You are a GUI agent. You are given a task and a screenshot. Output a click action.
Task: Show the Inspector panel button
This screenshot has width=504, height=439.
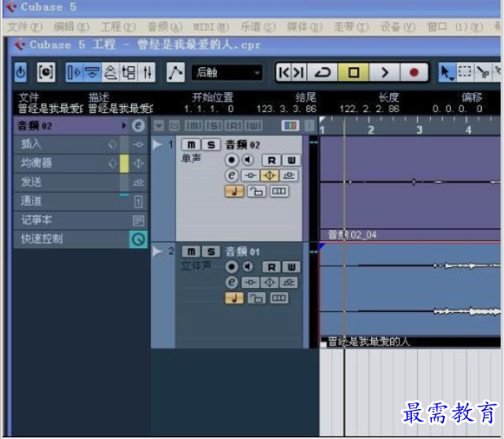[x=75, y=72]
